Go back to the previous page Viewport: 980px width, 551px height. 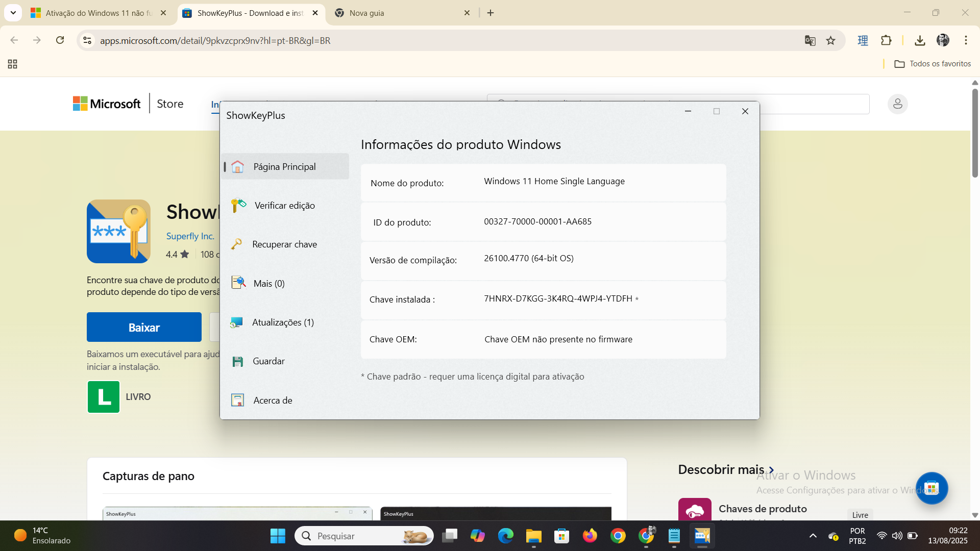pos(14,40)
